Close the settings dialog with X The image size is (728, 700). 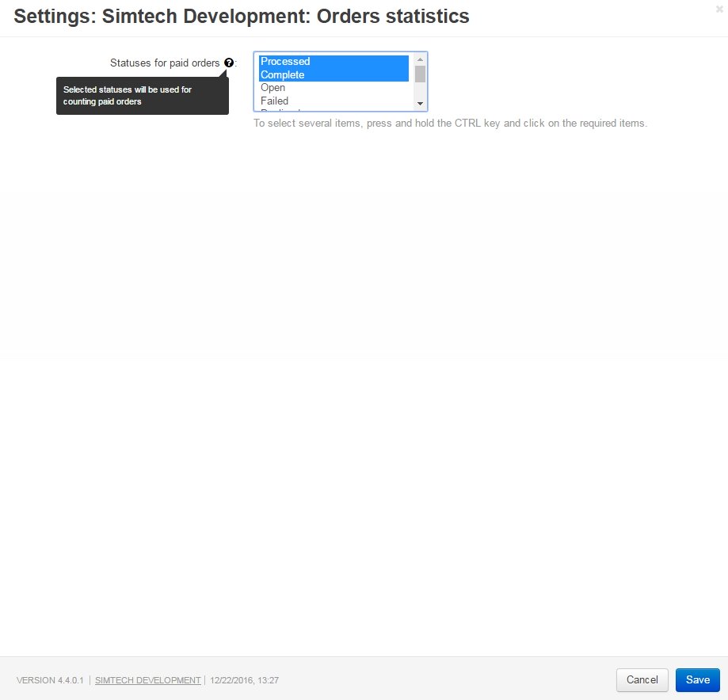tap(719, 9)
